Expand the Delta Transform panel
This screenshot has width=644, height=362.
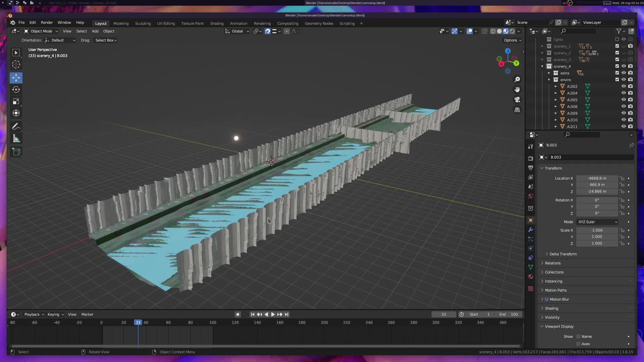pyautogui.click(x=563, y=254)
